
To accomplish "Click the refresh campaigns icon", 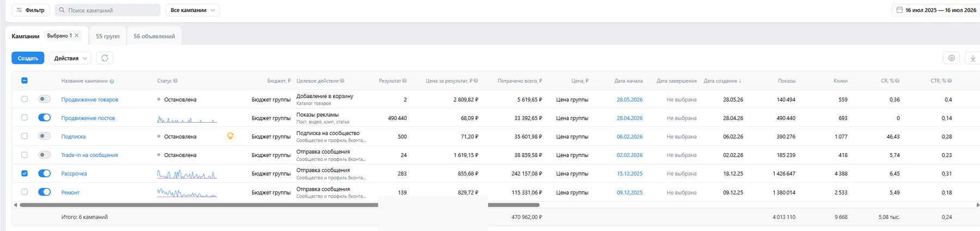I will pyautogui.click(x=105, y=58).
